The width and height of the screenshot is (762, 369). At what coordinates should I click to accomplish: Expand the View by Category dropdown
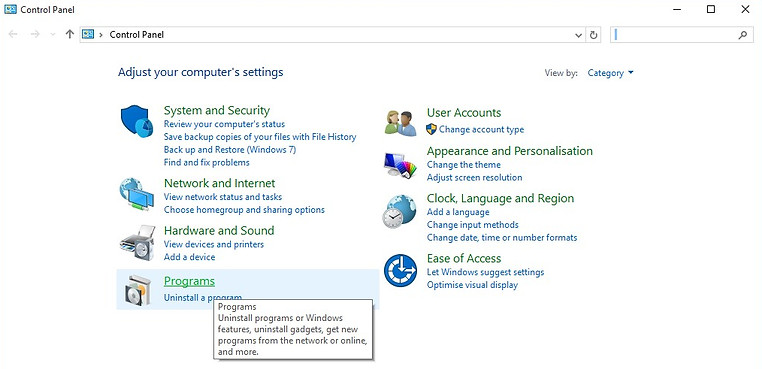610,73
